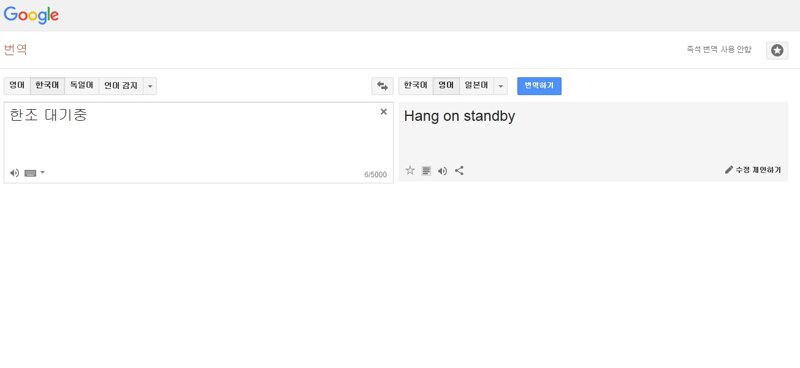This screenshot has height=368, width=800.
Task: Listen to the Korean source text
Action: (14, 173)
